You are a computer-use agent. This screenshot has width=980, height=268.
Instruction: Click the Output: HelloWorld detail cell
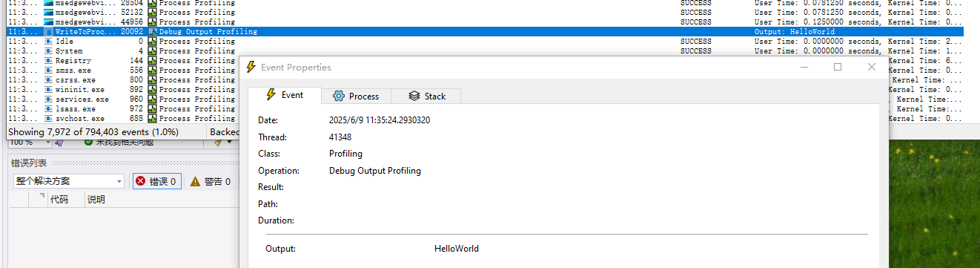click(x=795, y=32)
